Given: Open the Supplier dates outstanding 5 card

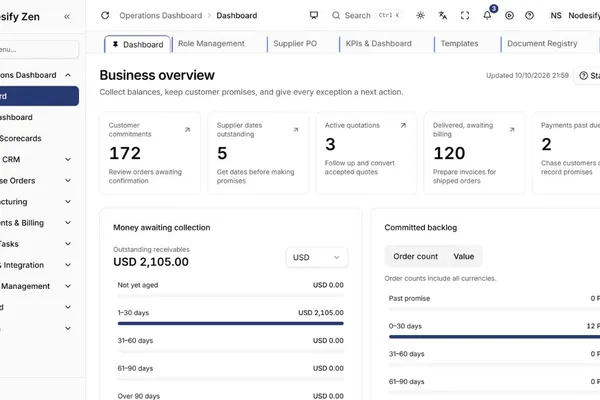Looking at the screenshot, I should click(258, 153).
